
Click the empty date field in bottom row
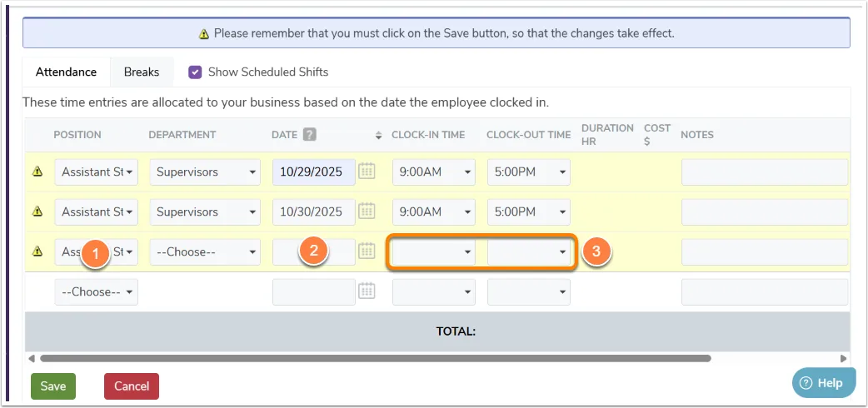point(314,291)
